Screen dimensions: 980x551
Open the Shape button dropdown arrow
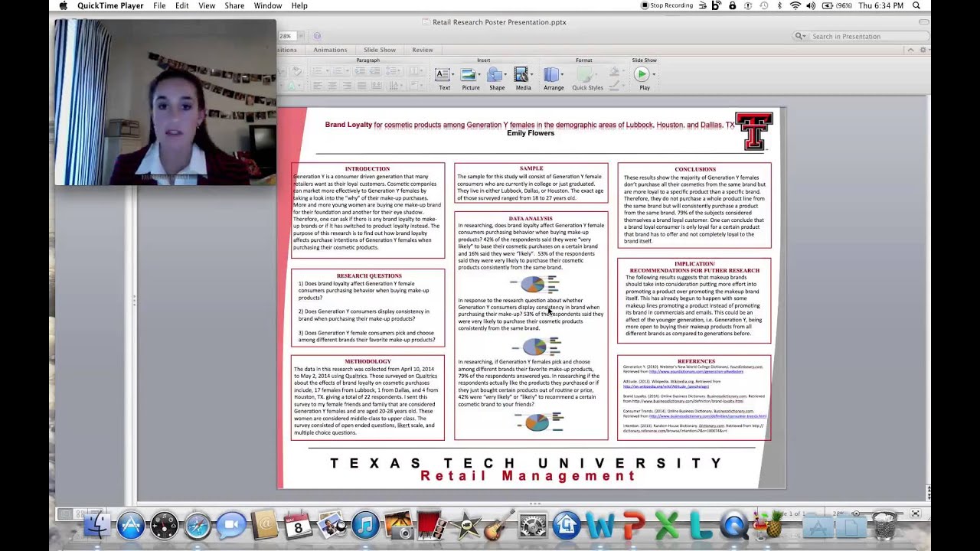click(506, 75)
